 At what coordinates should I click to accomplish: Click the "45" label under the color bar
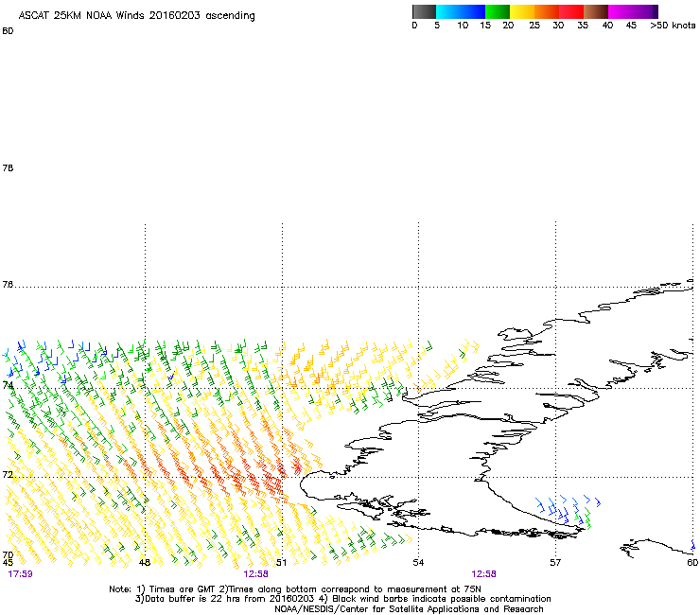631,26
